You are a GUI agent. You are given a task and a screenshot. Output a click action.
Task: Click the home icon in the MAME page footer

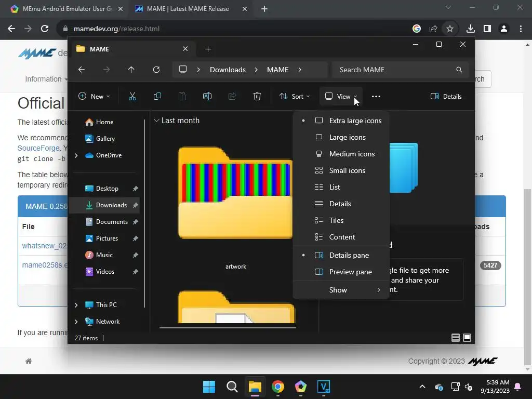tap(29, 361)
